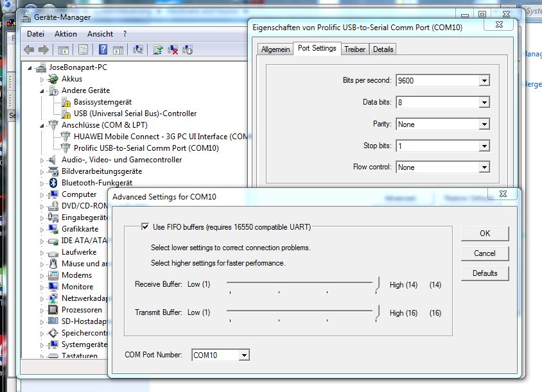Open the Parity dropdown

pos(484,124)
